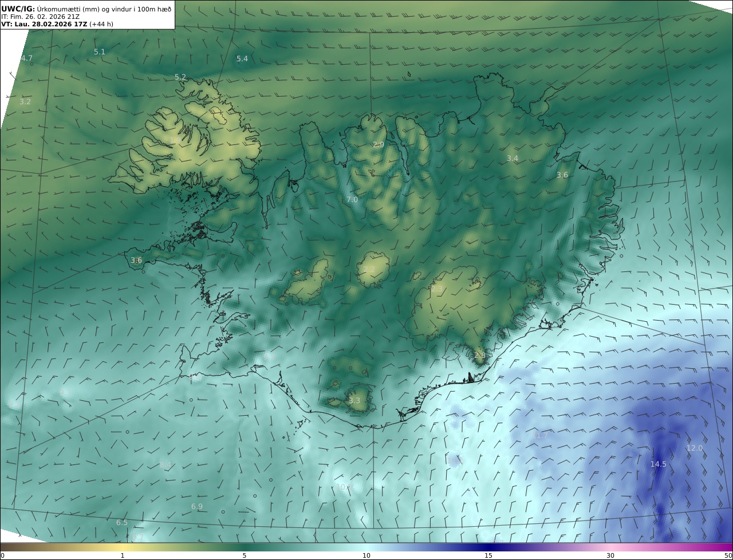Click the 'IT: Fim. 26. 02. 2026 21Z' line

pyautogui.click(x=40, y=17)
